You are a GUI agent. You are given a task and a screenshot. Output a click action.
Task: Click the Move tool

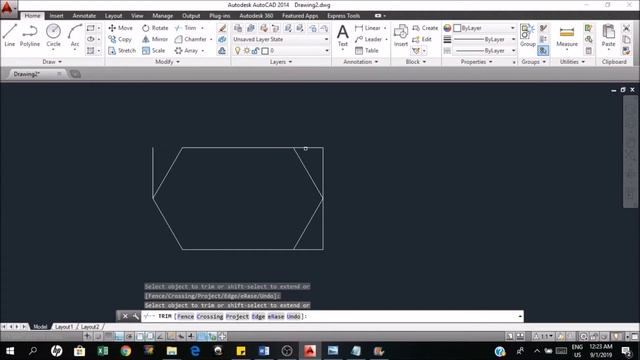(120, 28)
